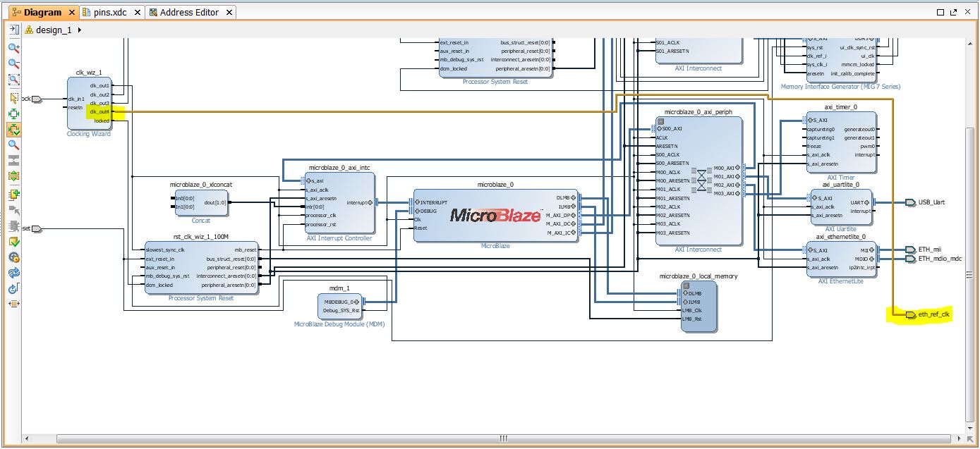980x449 pixels.
Task: Select the microblaze_0_local_memory block title
Action: click(698, 276)
